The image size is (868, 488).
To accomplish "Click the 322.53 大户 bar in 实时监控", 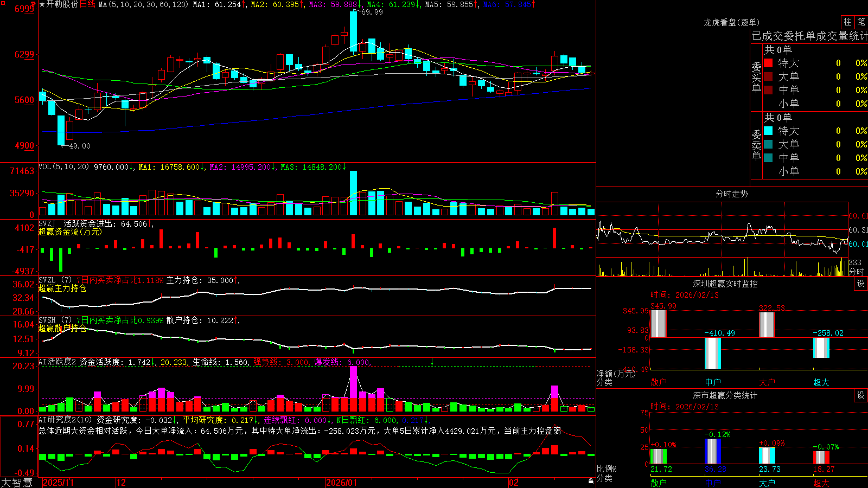I will click(767, 325).
